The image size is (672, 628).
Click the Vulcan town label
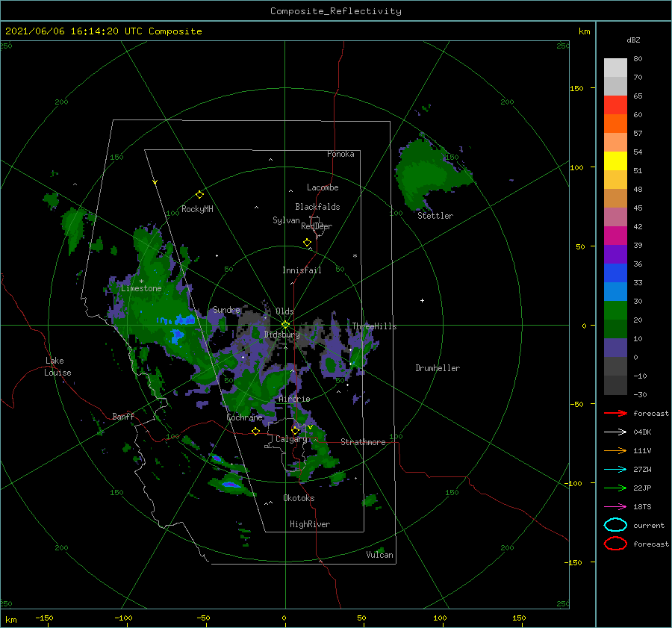point(379,555)
